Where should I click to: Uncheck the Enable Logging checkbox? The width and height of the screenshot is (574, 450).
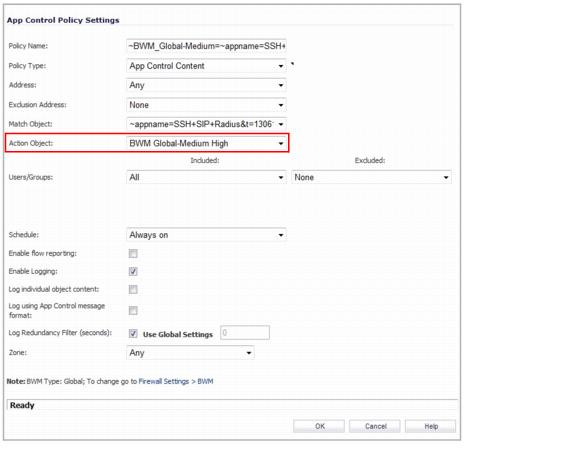[x=133, y=271]
